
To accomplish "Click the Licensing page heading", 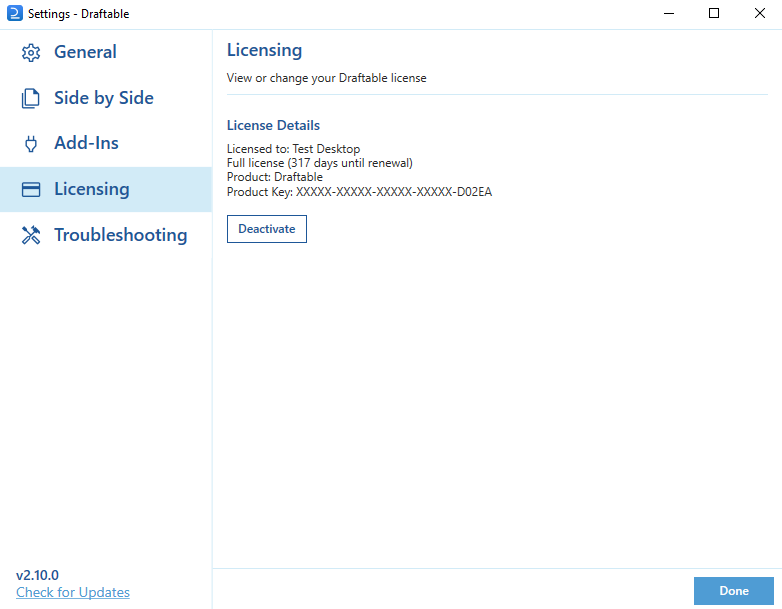I will 264,50.
